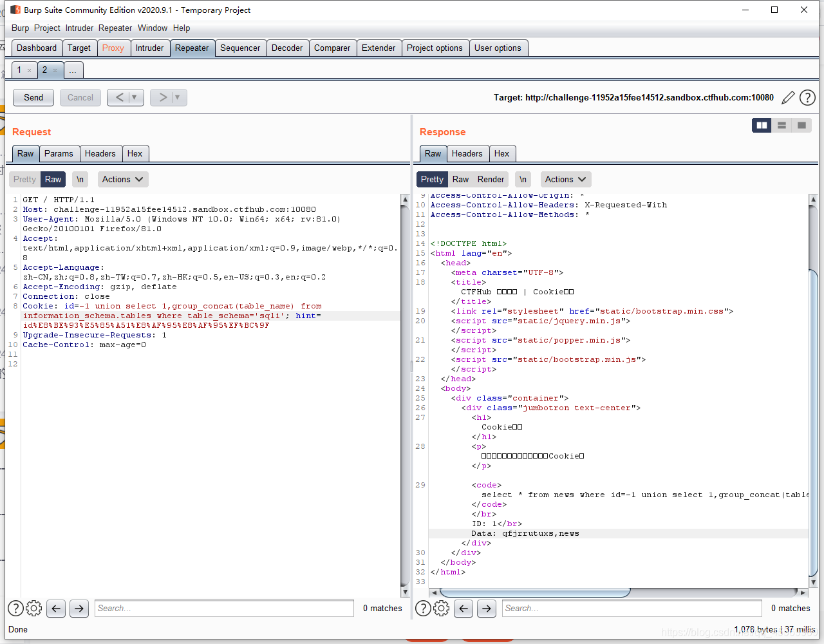Add a new Repeater tab with ellipsis
This screenshot has width=824, height=644.
(73, 70)
